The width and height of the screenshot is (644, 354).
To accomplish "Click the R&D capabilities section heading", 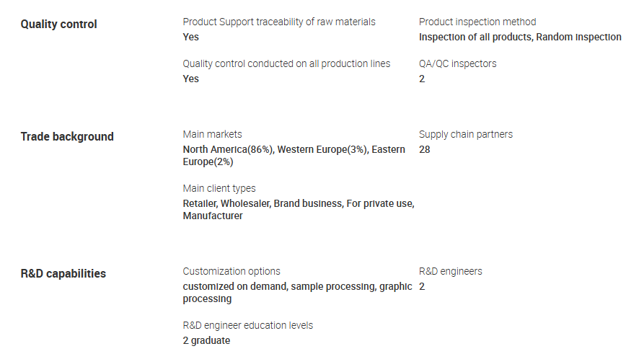I will (x=63, y=274).
